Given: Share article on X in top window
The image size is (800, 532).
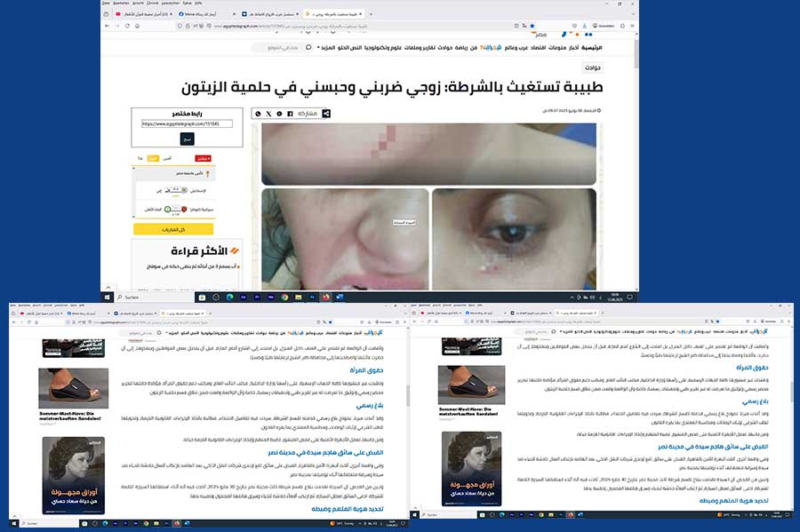Looking at the screenshot, I should (x=268, y=114).
